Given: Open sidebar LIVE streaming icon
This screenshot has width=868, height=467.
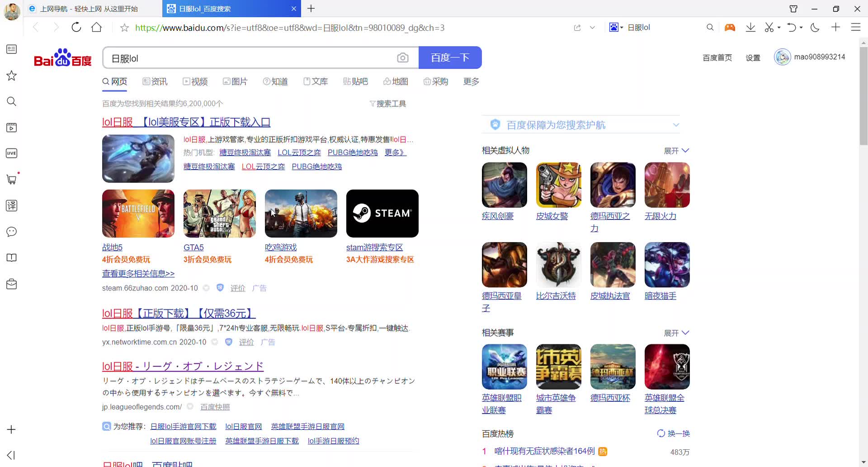Looking at the screenshot, I should coord(12,153).
